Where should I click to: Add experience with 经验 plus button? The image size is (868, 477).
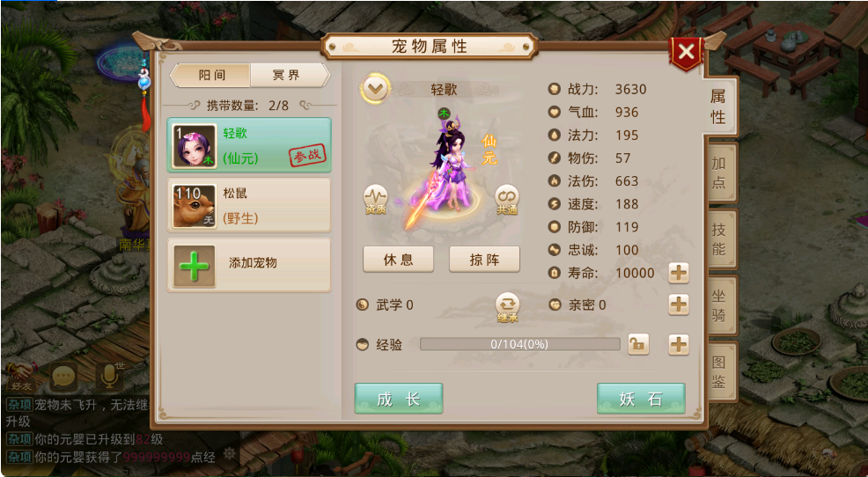679,345
